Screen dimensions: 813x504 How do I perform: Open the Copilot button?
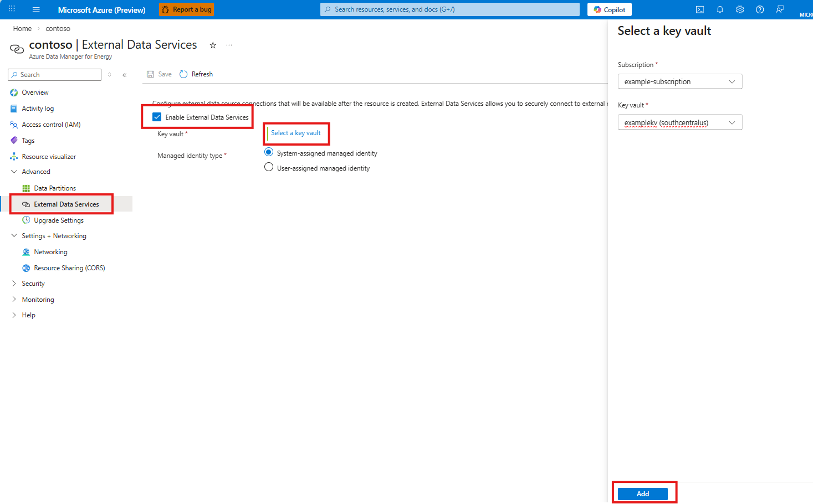click(x=610, y=9)
